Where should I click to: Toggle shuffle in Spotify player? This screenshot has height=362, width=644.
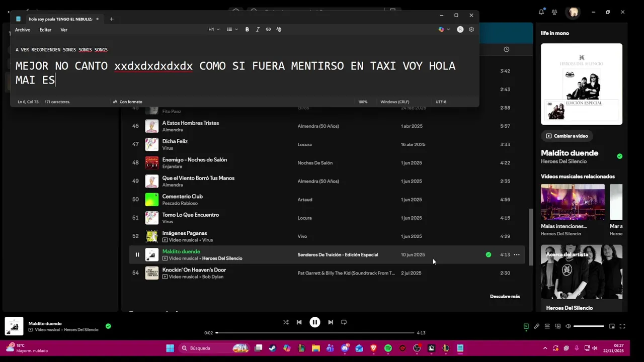[286, 322]
